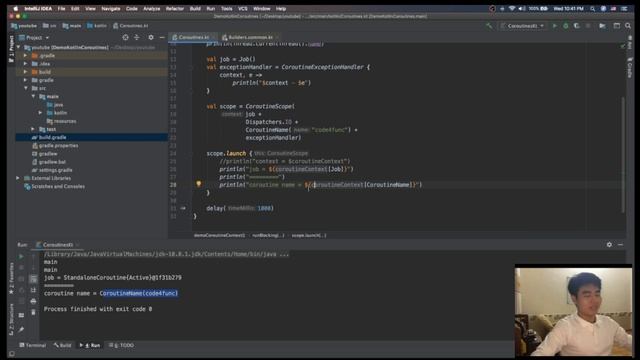This screenshot has width=640, height=360.
Task: Toggle the Project side tool window tab
Action: pyautogui.click(x=11, y=49)
